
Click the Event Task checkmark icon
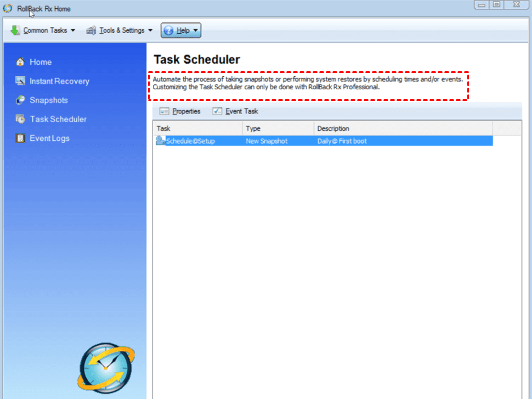point(217,111)
